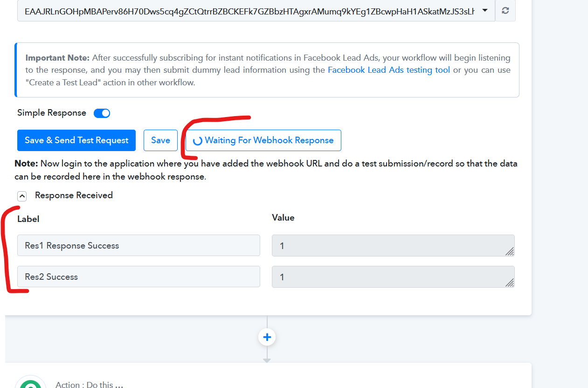This screenshot has height=388, width=588.
Task: Click the resize grip on the Res1 value box
Action: pos(510,251)
